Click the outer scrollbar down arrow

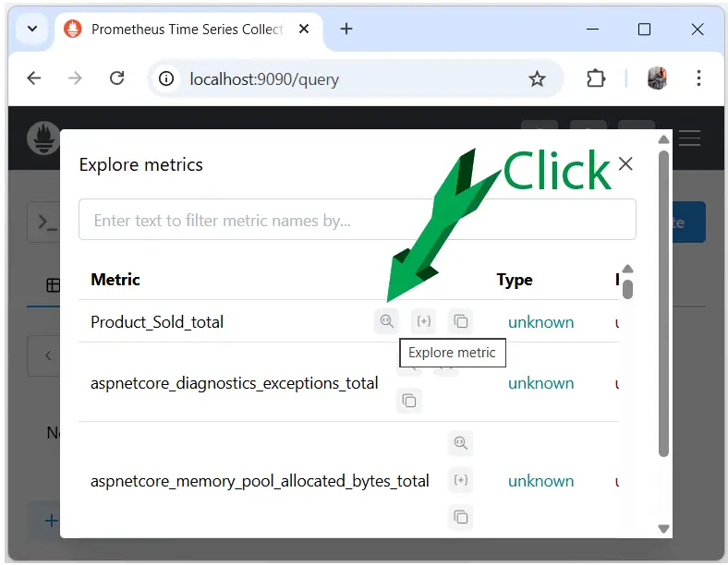click(x=664, y=528)
